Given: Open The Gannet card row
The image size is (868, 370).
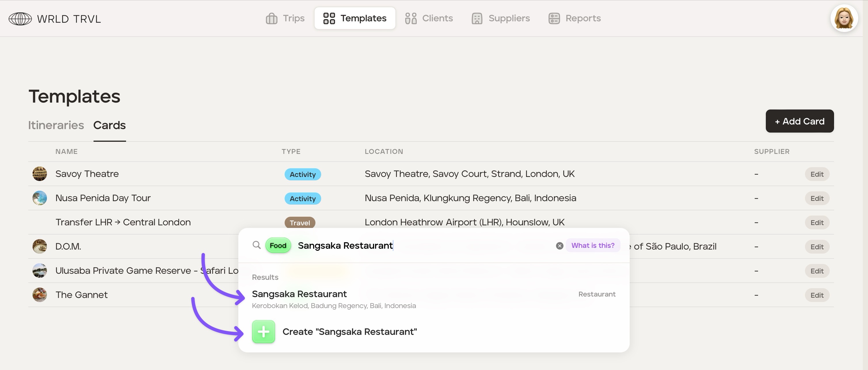Looking at the screenshot, I should 81,295.
